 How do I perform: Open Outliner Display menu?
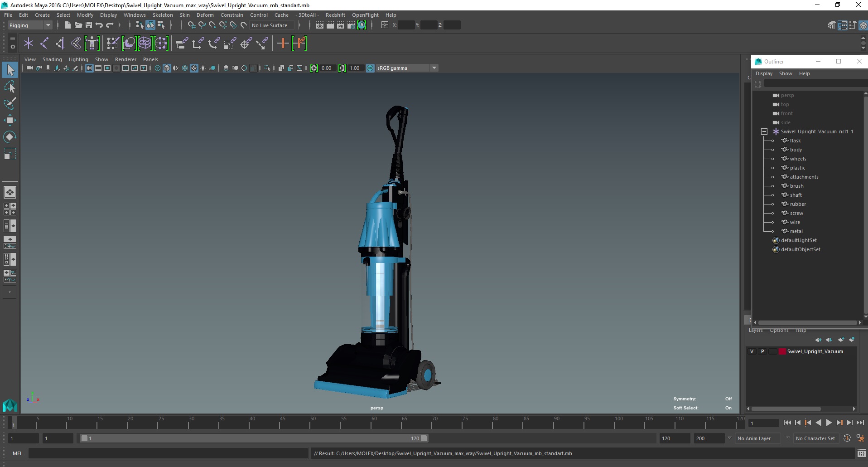(x=764, y=73)
